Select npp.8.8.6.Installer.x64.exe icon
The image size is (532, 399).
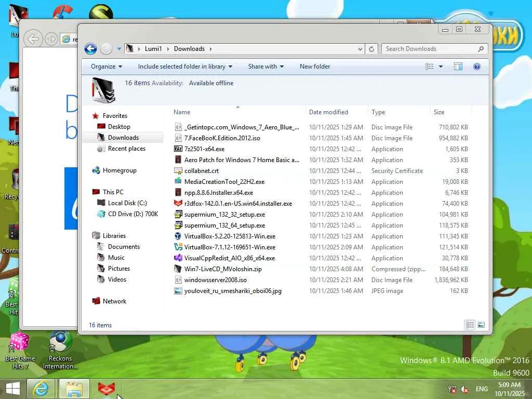(x=178, y=193)
